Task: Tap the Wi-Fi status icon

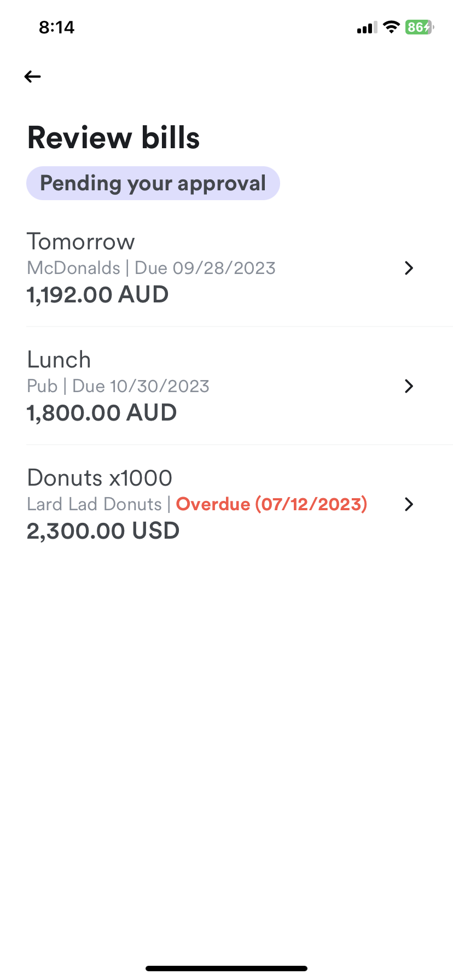Action: click(391, 27)
